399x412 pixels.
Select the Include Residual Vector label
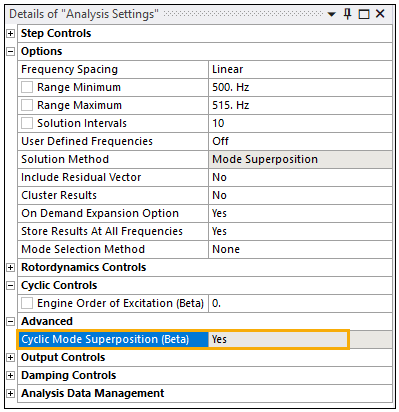coord(81,177)
